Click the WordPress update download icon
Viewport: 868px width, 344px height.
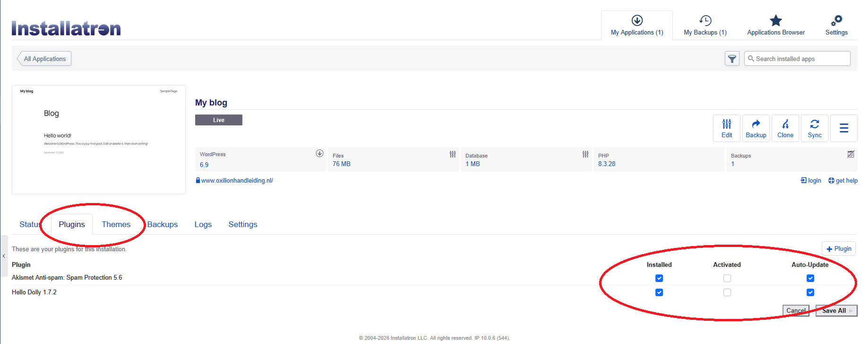click(319, 153)
